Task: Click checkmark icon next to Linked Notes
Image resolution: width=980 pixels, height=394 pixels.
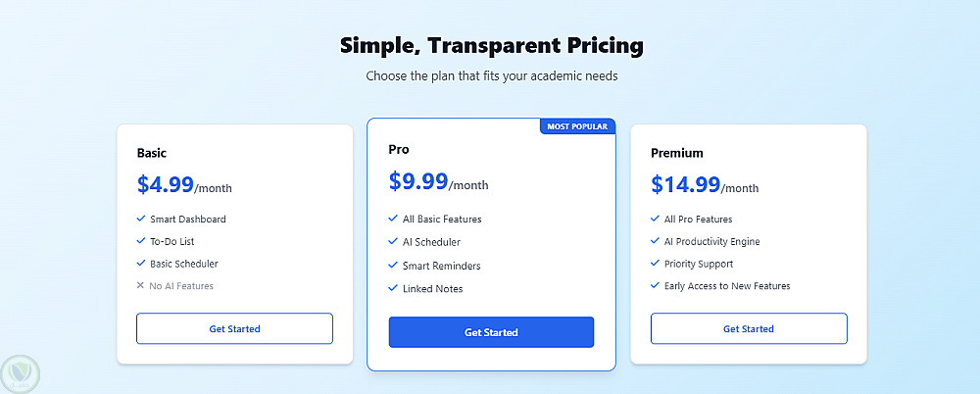Action: pos(393,289)
